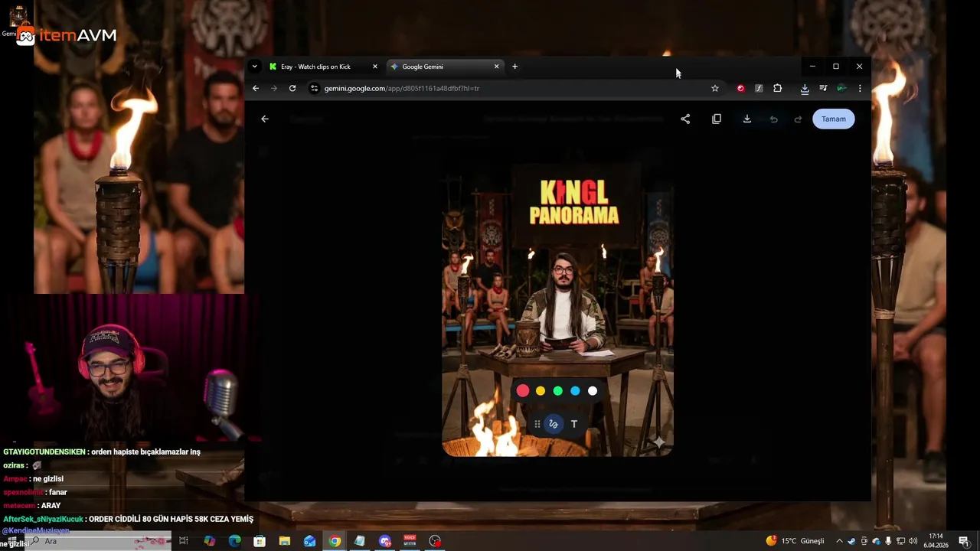Share the generated image

click(685, 119)
